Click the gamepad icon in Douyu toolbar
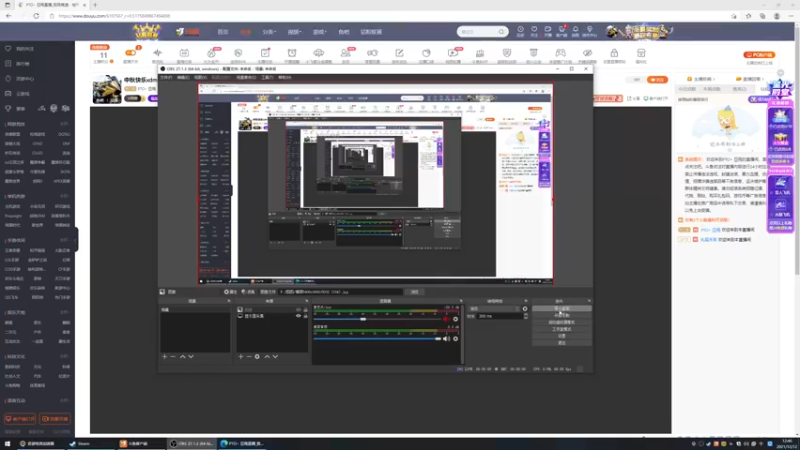Image resolution: width=800 pixels, height=450 pixels. [560, 53]
